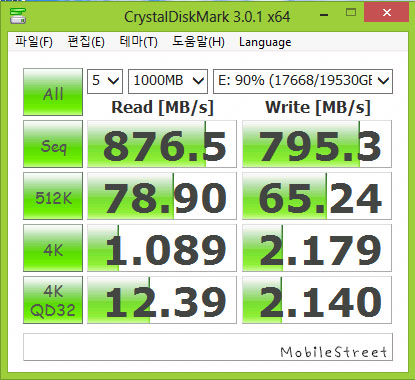Open the 테마(T) theme menu
415x380 pixels.
click(138, 42)
